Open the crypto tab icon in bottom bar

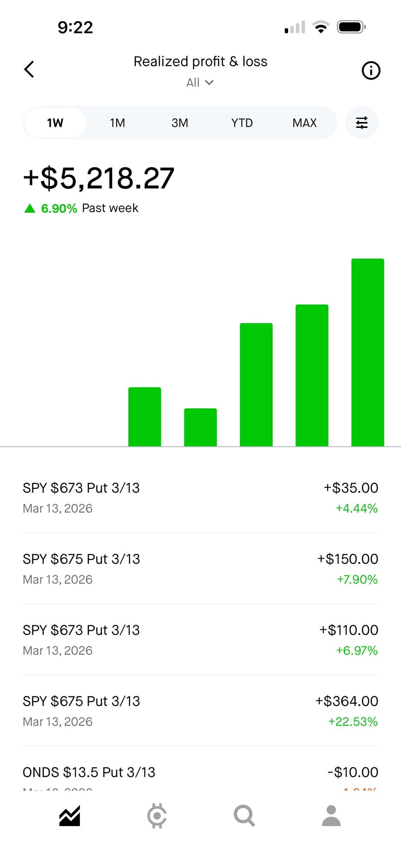pyautogui.click(x=157, y=816)
